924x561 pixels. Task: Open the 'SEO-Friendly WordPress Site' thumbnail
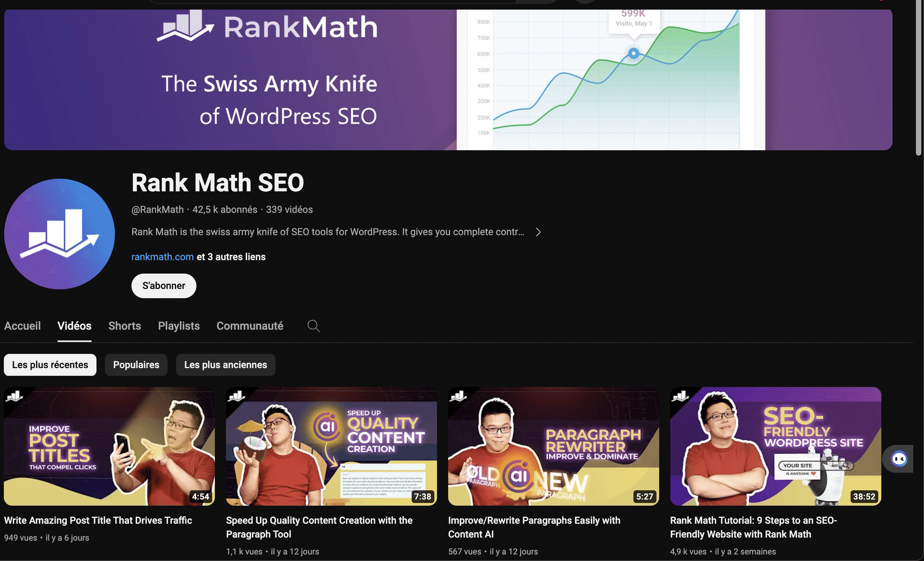[776, 446]
